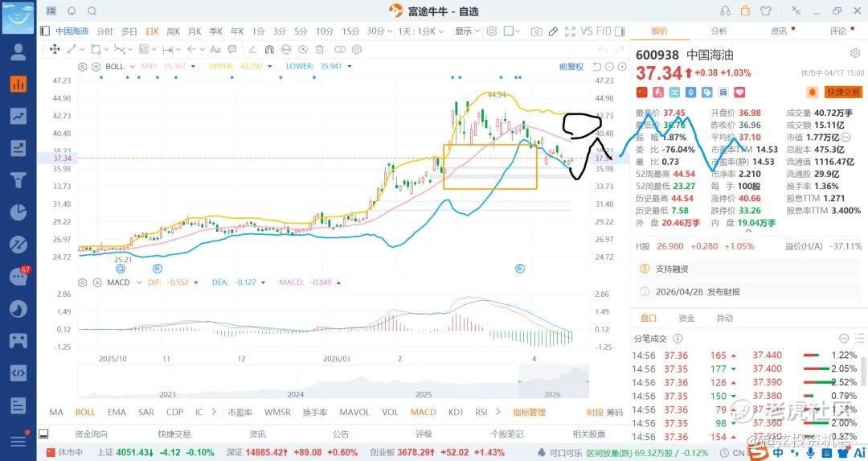Open the 筹码 chip distribution view
This screenshot has width=868, height=461.
[615, 412]
